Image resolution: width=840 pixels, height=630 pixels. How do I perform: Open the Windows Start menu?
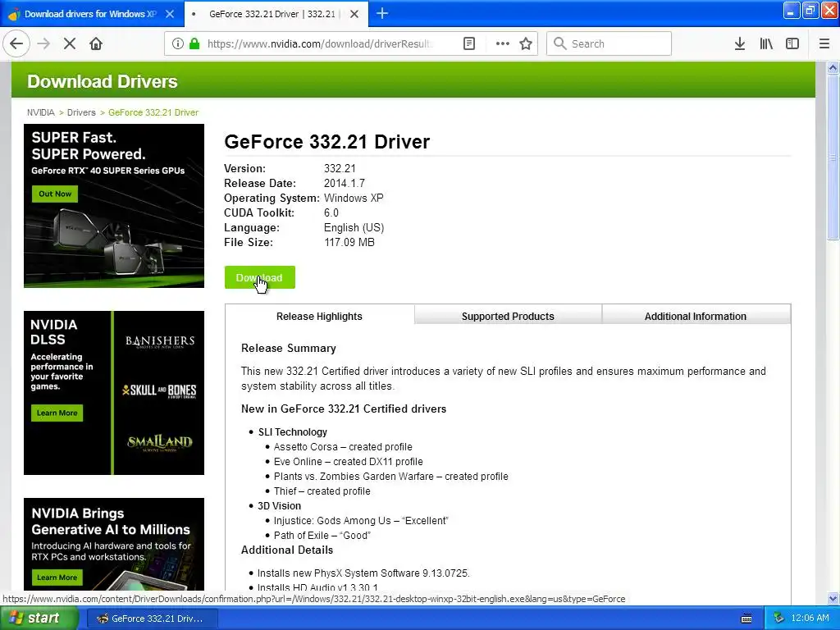click(x=39, y=619)
